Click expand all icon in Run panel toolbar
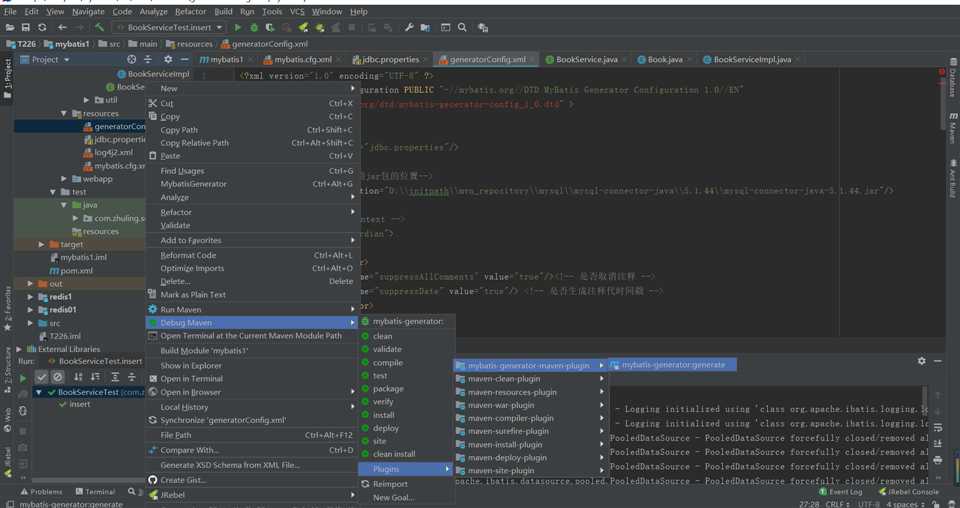 (x=115, y=377)
